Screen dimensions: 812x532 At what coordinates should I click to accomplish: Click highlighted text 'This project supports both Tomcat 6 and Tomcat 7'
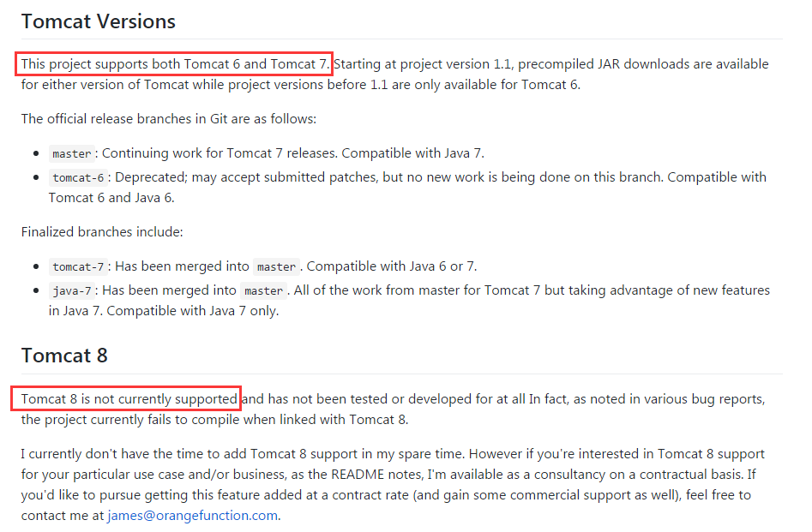pyautogui.click(x=174, y=64)
